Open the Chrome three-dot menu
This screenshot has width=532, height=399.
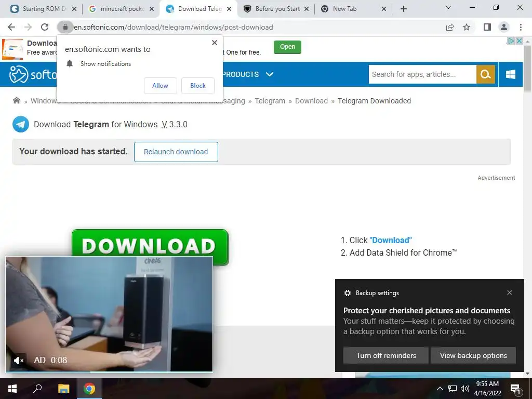pos(521,27)
